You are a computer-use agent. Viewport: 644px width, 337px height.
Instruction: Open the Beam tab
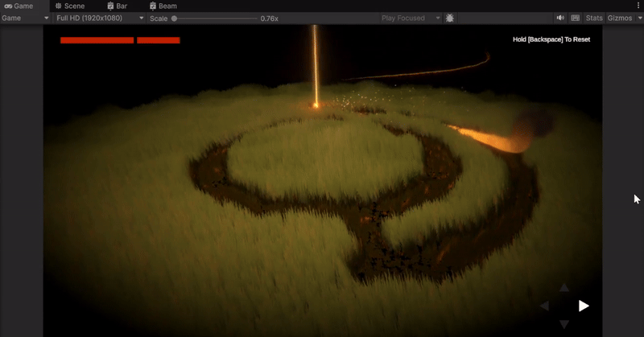pyautogui.click(x=163, y=6)
